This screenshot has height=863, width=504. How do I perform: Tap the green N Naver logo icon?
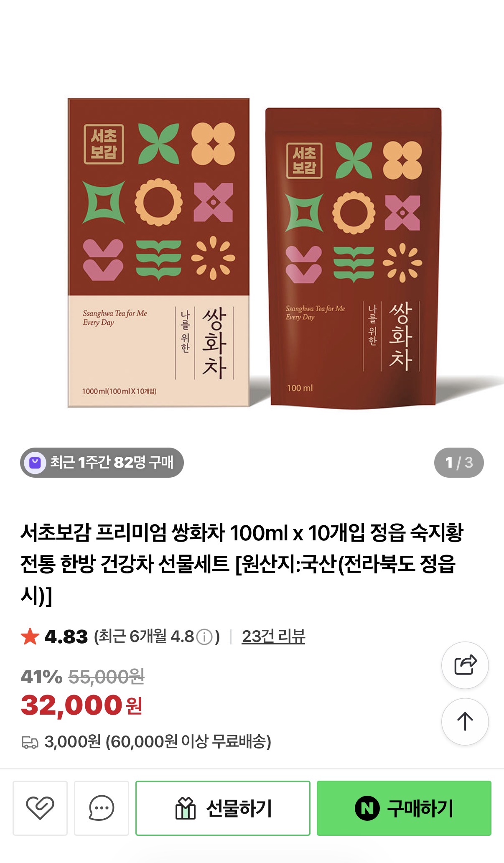(367, 808)
